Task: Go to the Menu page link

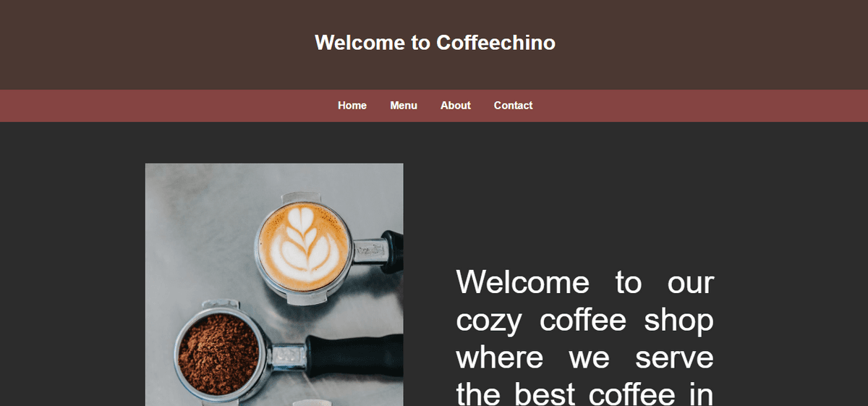Action: point(404,106)
